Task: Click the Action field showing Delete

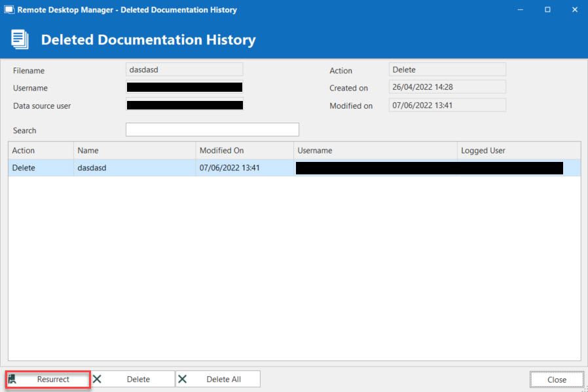Action: coord(447,69)
